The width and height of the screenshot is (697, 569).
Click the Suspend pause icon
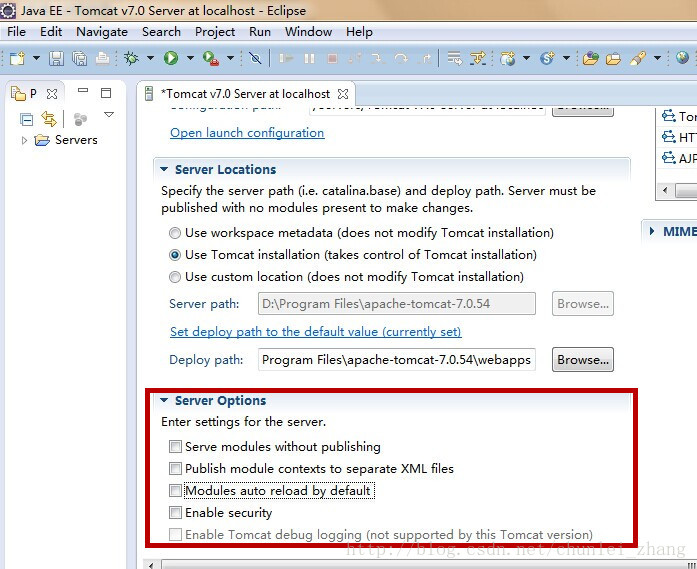tap(309, 58)
